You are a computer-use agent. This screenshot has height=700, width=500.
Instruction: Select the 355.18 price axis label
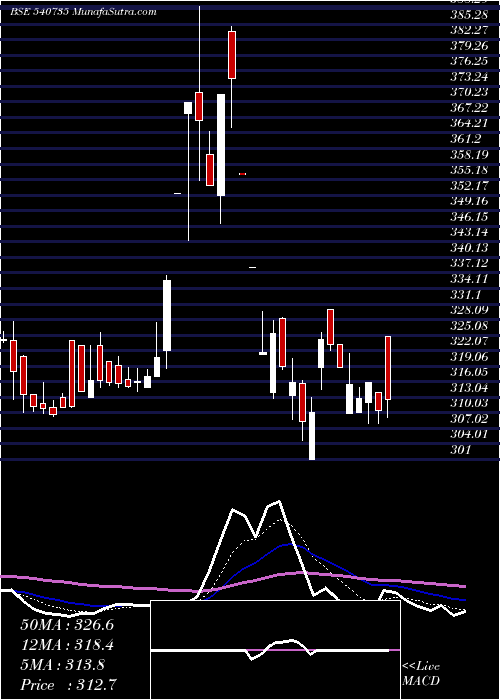pos(469,170)
